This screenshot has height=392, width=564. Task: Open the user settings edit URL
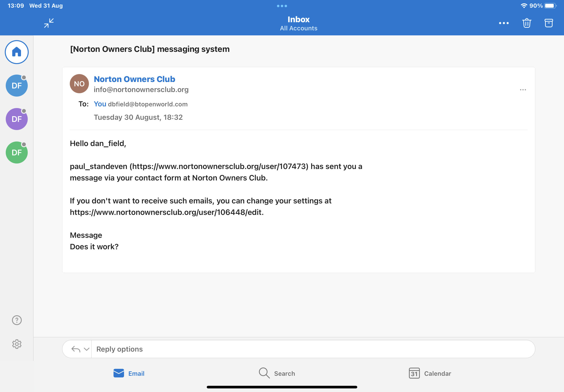[166, 212]
